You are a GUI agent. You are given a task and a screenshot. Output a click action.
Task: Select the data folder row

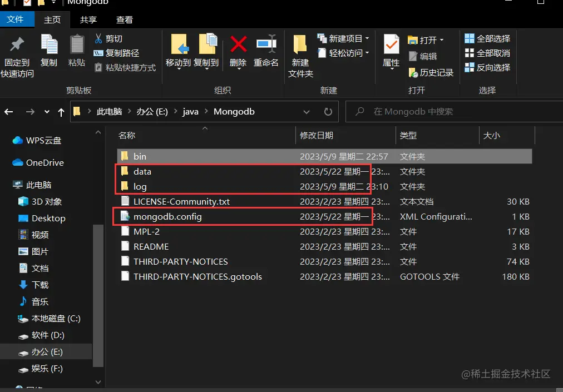[324, 172]
